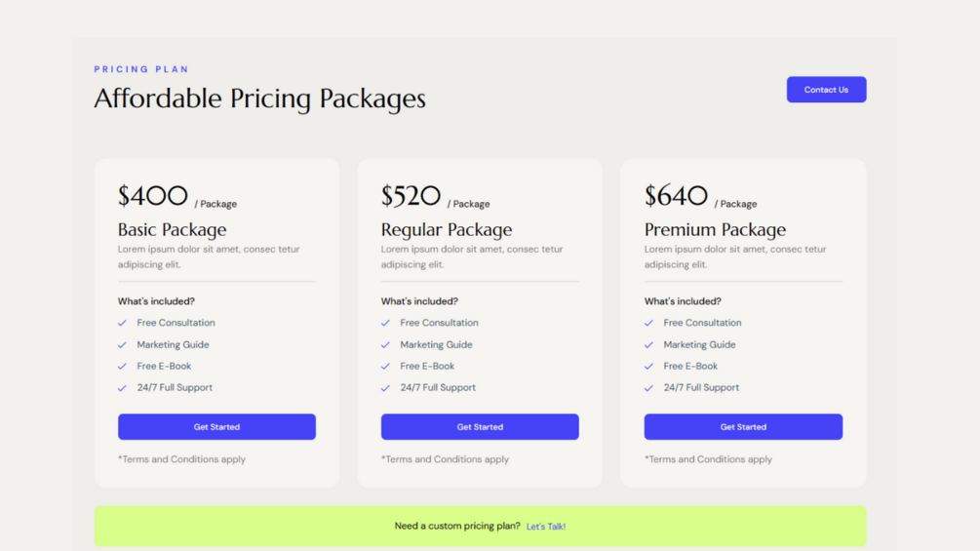Click the Free E-Book checkmark in Regular Package
980x551 pixels.
point(386,367)
